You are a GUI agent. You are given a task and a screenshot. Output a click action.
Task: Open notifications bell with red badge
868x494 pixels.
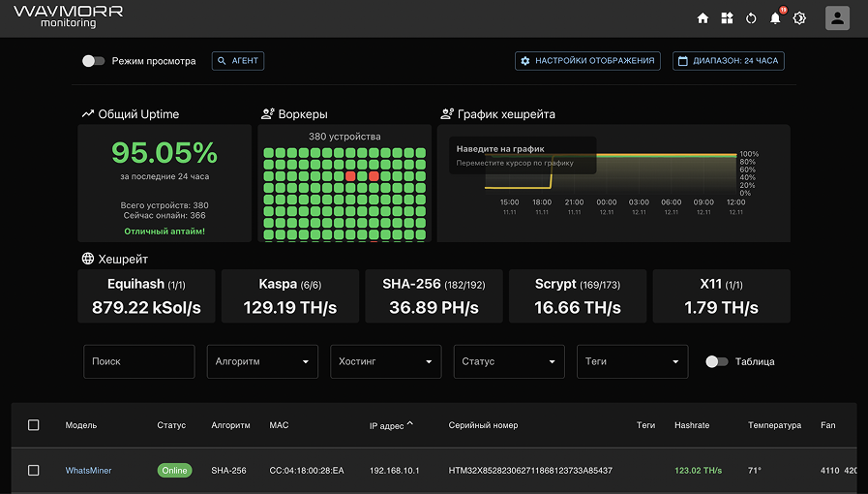click(x=775, y=18)
